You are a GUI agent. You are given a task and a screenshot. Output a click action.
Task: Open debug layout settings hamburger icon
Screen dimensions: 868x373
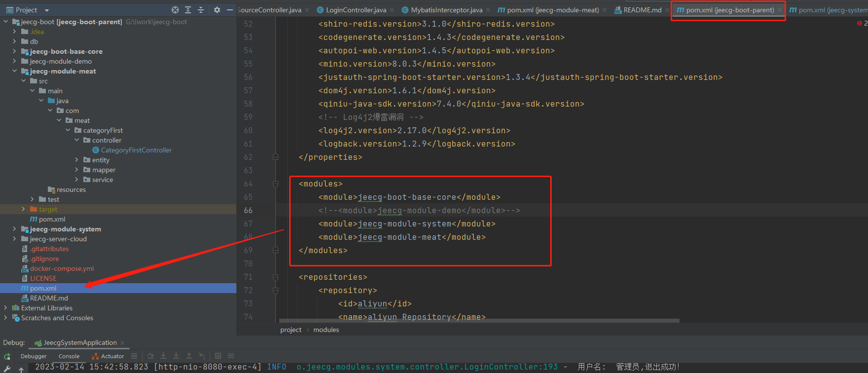pos(134,356)
